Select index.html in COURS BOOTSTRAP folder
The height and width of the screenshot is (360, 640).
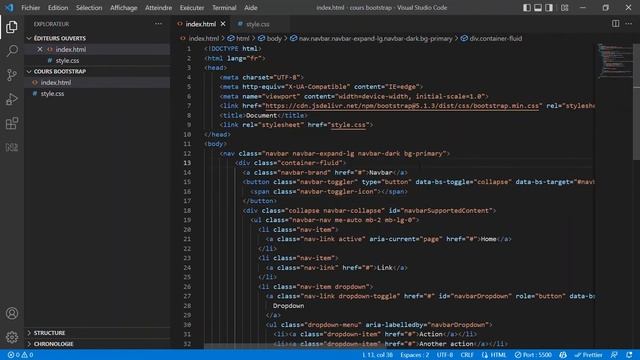click(98, 82)
